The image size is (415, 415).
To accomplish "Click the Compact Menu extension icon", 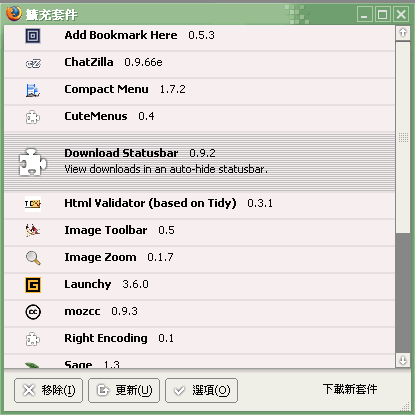I will point(33,90).
